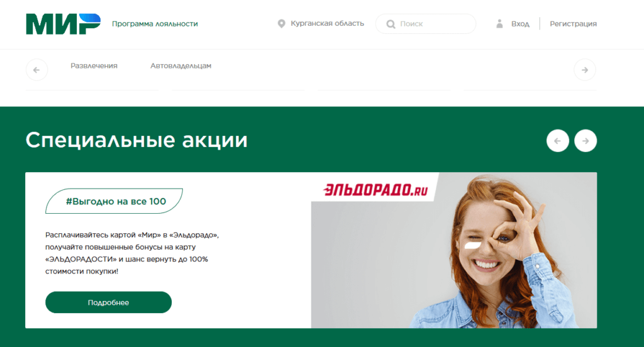This screenshot has height=347, width=644.
Task: Open the Курганская область region selector
Action: (327, 23)
